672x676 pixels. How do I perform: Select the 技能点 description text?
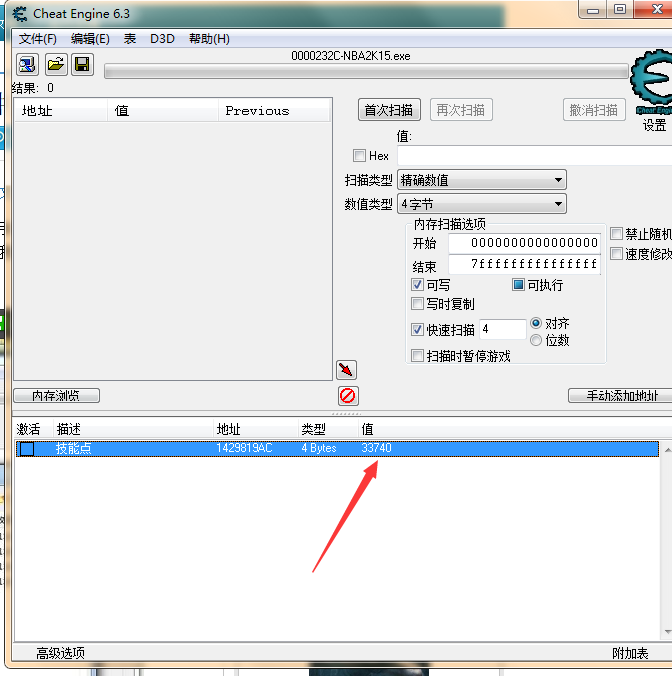73,448
